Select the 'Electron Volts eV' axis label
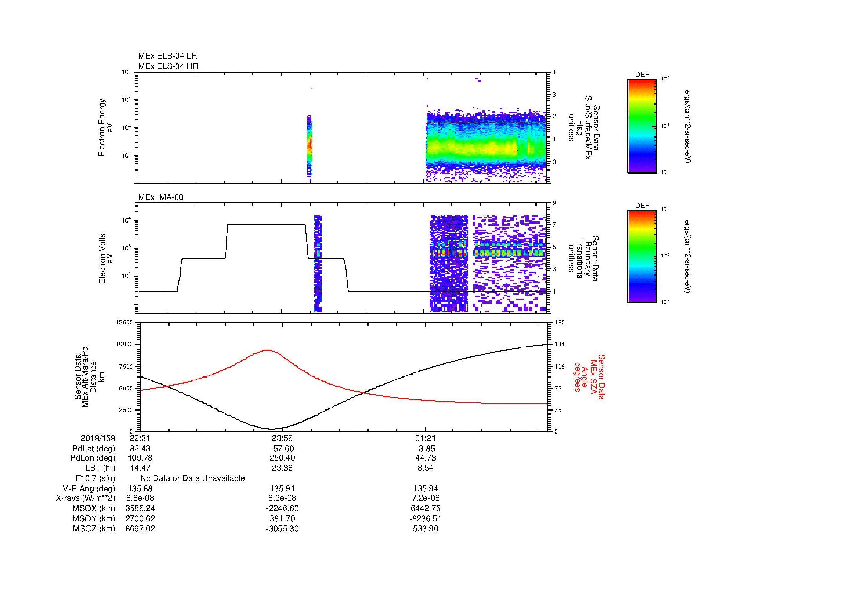The image size is (868, 613). click(105, 258)
